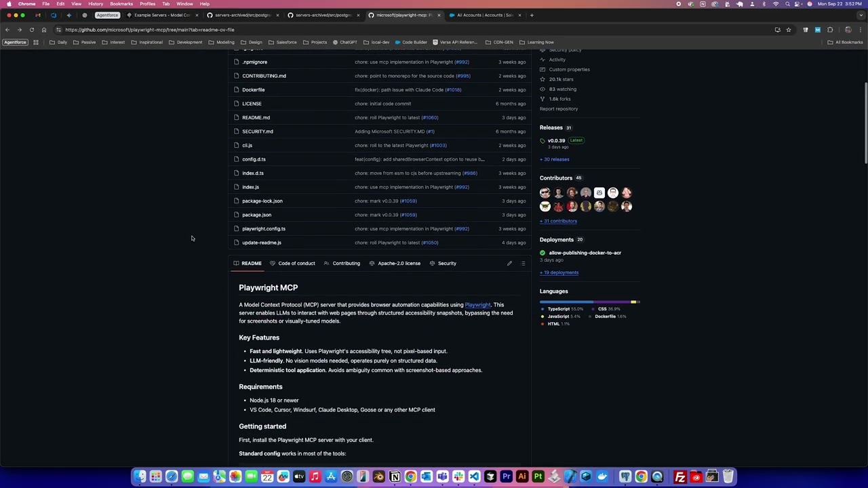The width and height of the screenshot is (868, 488).
Task: Open README.md in the file list
Action: 256,117
